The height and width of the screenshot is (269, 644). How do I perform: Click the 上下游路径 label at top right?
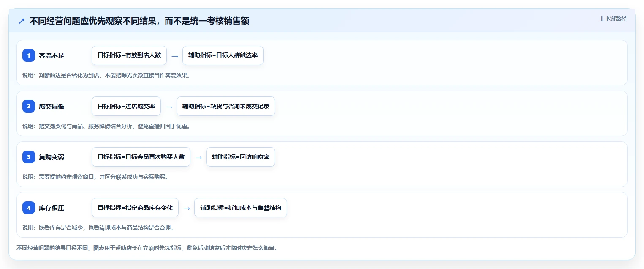pyautogui.click(x=613, y=19)
